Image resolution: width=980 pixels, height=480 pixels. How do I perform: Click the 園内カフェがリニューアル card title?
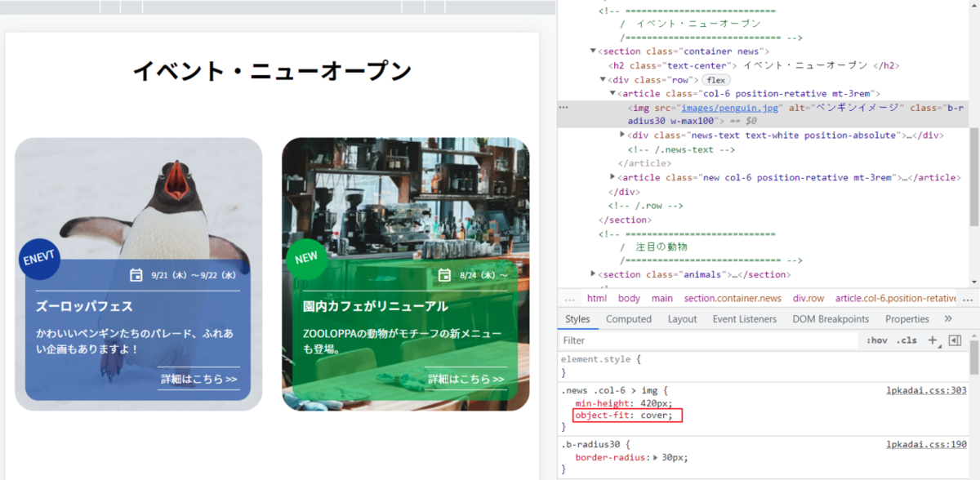pyautogui.click(x=376, y=306)
